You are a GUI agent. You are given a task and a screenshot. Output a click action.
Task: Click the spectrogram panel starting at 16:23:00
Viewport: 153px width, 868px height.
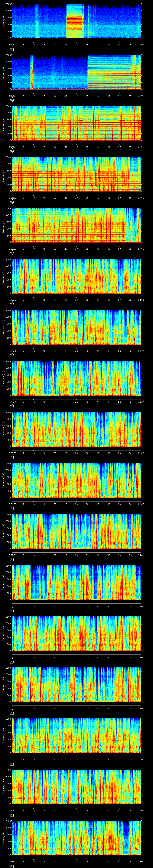(77, 72)
